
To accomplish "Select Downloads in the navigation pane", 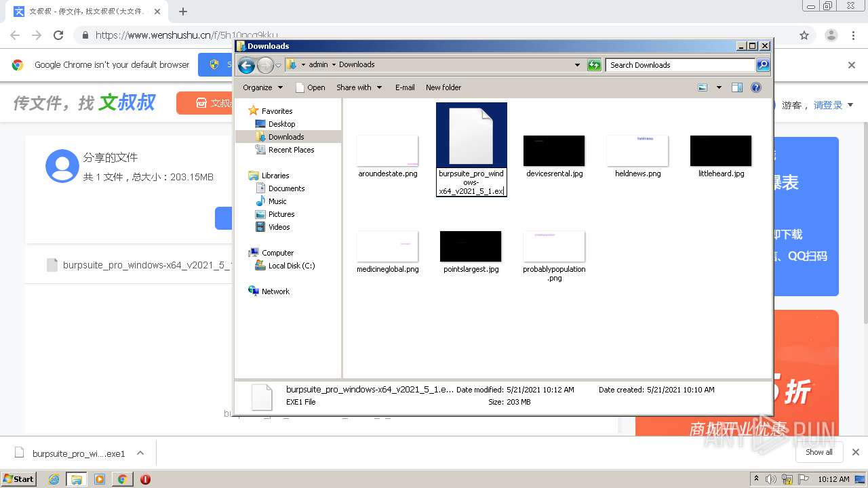I will 286,137.
